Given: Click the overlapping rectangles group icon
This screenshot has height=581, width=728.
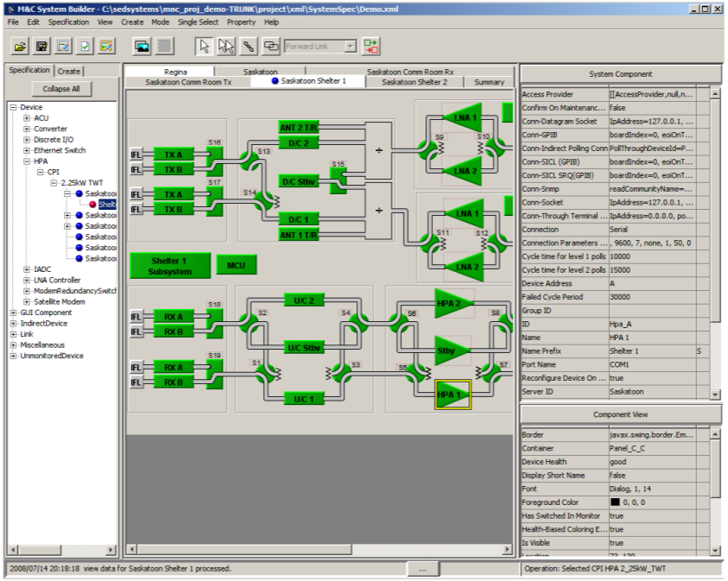Looking at the screenshot, I should click(x=271, y=46).
